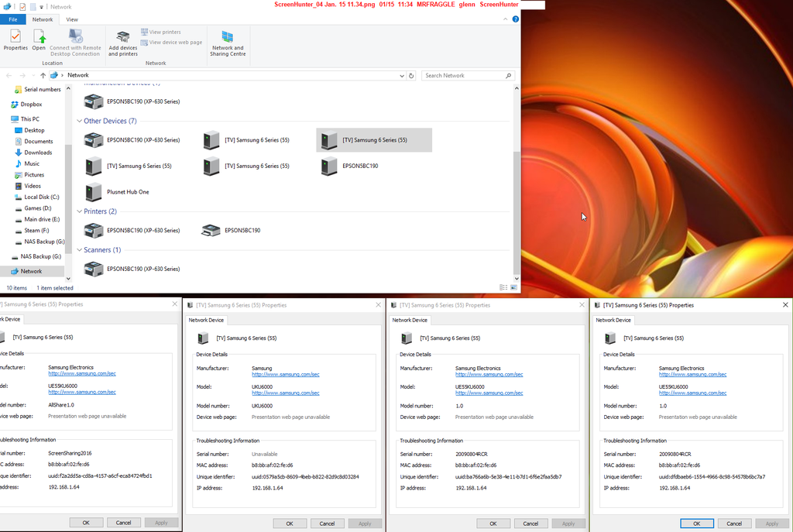Open model link in UKU6000 Properties dialog

[x=286, y=393]
